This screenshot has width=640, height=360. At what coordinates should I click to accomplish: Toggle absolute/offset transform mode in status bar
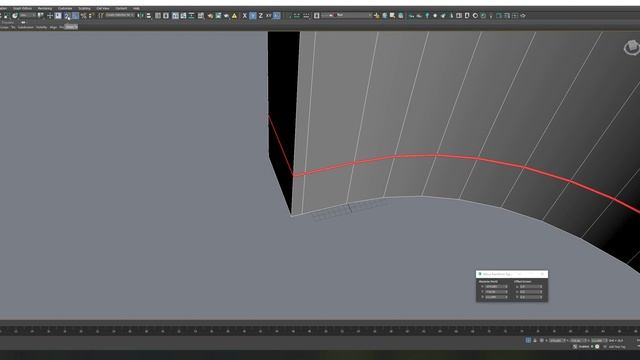click(x=542, y=340)
